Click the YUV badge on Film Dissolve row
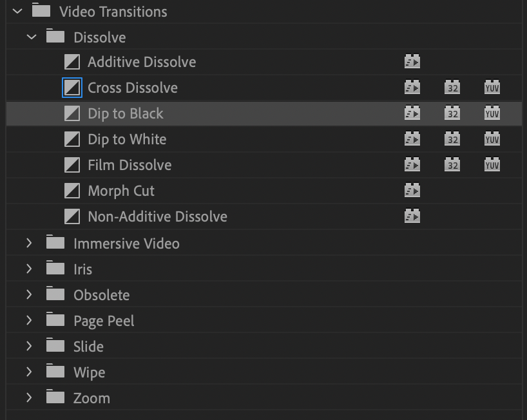This screenshot has height=420, width=527. (492, 165)
